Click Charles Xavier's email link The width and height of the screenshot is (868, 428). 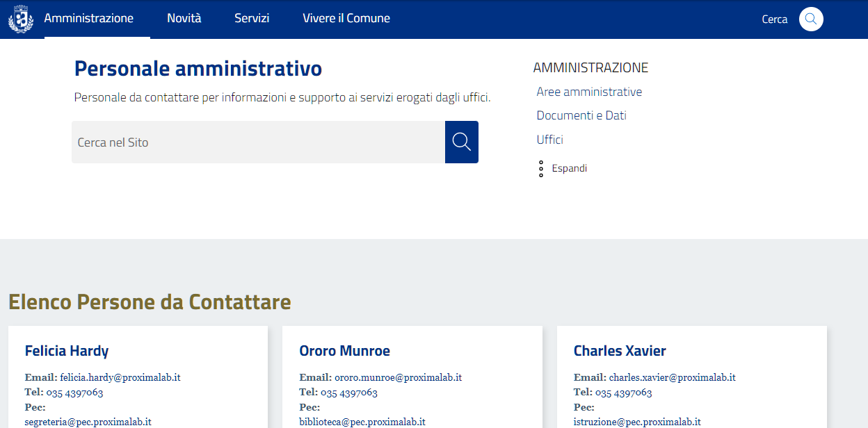[x=672, y=377]
